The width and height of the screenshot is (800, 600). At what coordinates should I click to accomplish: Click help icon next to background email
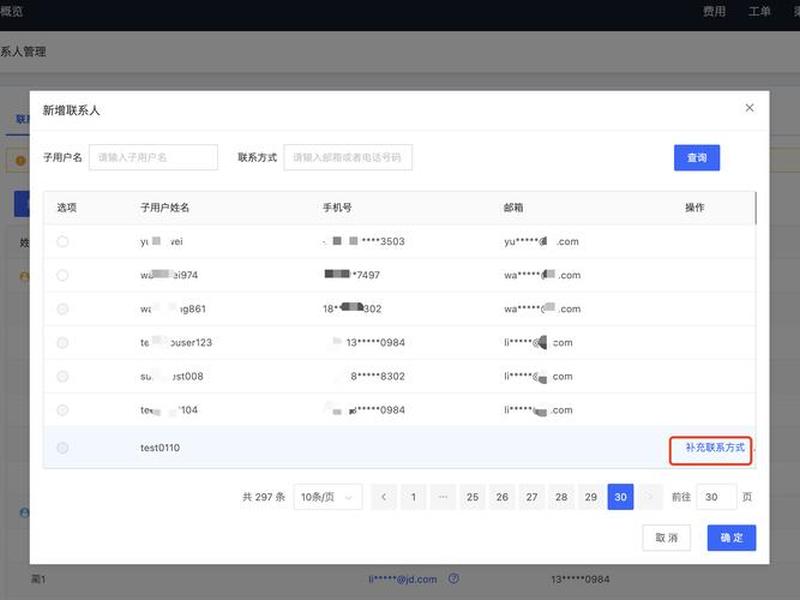point(454,579)
